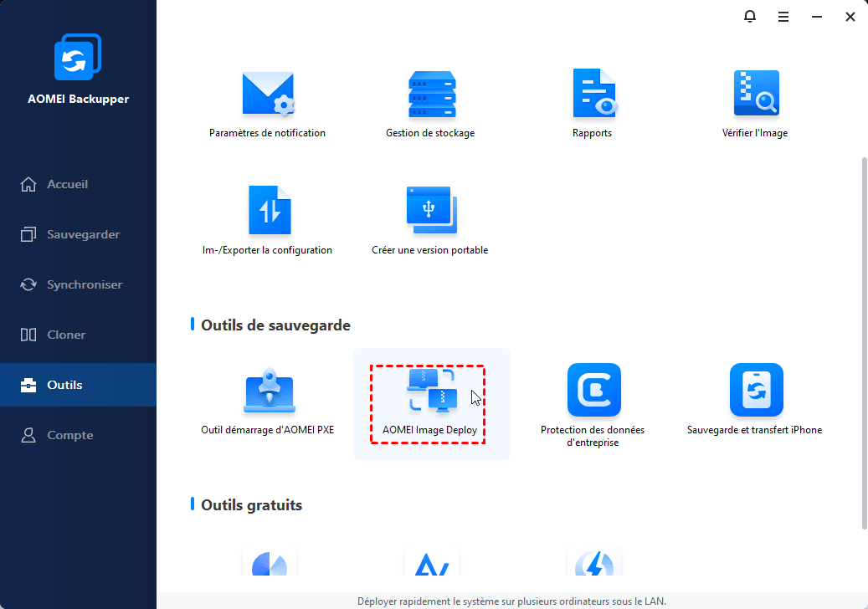
Task: Launch Outil démarrage d'AOMEI PXE
Action: click(x=268, y=402)
